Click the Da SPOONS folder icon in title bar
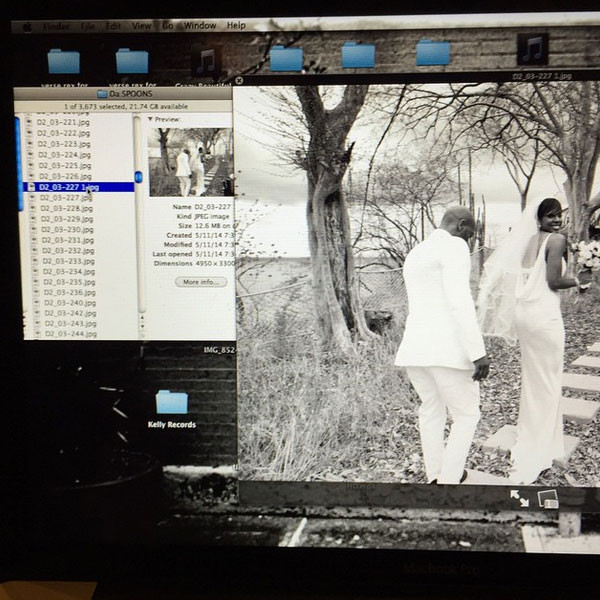The width and height of the screenshot is (600, 600). click(x=102, y=94)
